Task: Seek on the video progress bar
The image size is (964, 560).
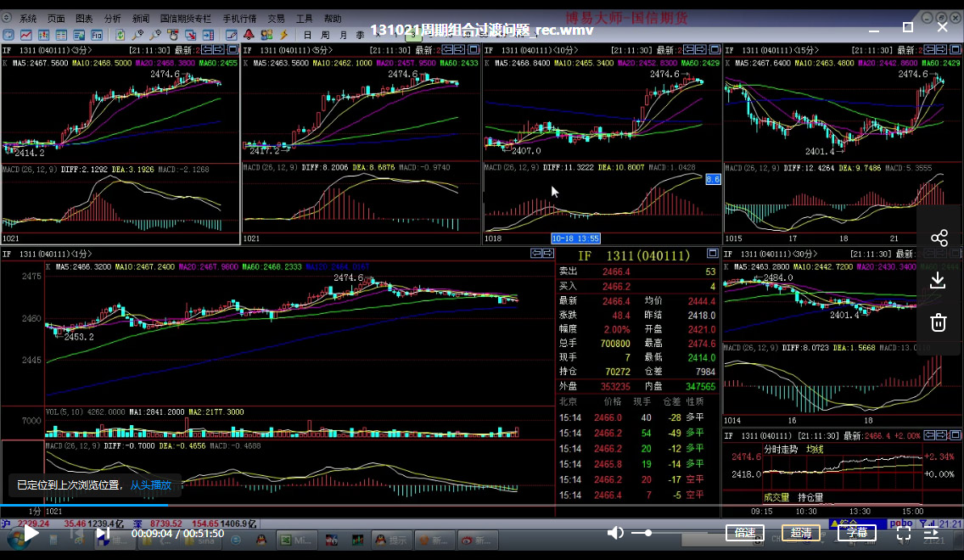Action: (x=482, y=506)
